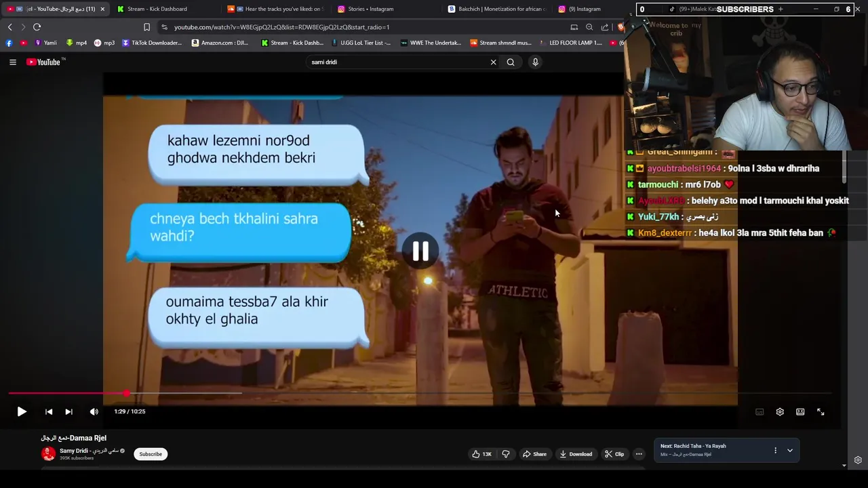Click the large pause overlay on video
Image resolution: width=868 pixels, height=488 pixels.
point(420,251)
